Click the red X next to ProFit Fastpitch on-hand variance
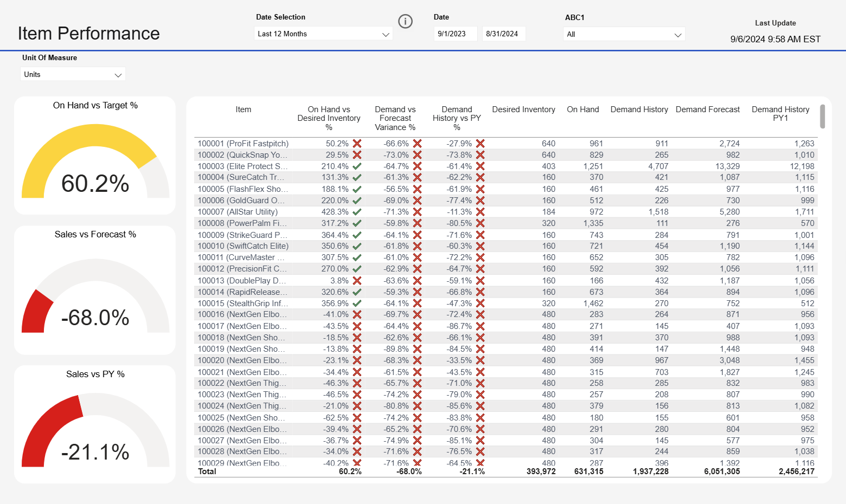The height and width of the screenshot is (504, 846). (x=356, y=143)
